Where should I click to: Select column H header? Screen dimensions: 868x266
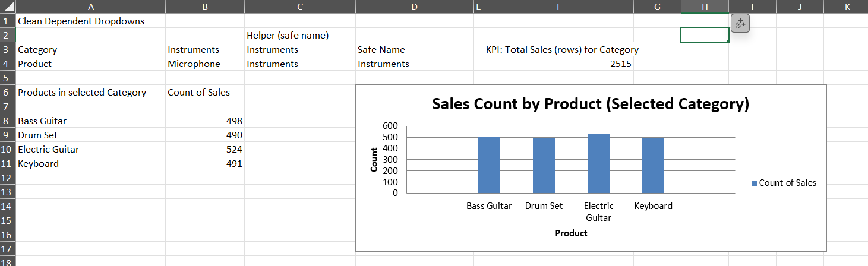705,7
